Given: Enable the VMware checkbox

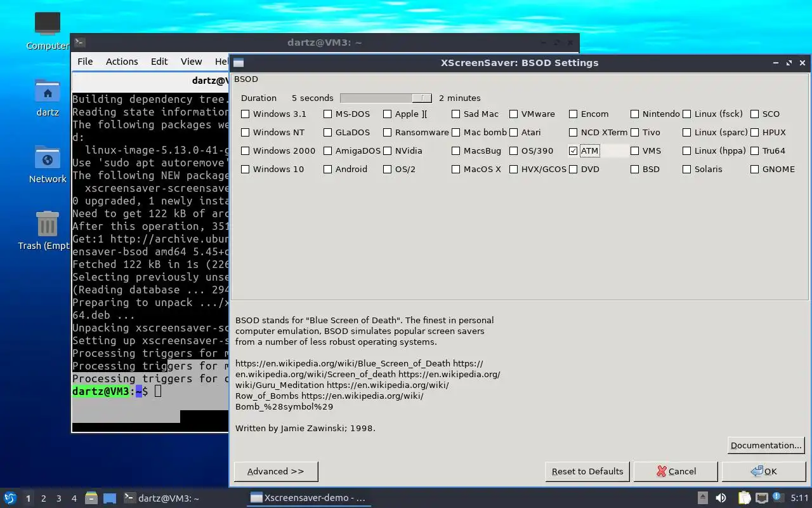Looking at the screenshot, I should 513,114.
